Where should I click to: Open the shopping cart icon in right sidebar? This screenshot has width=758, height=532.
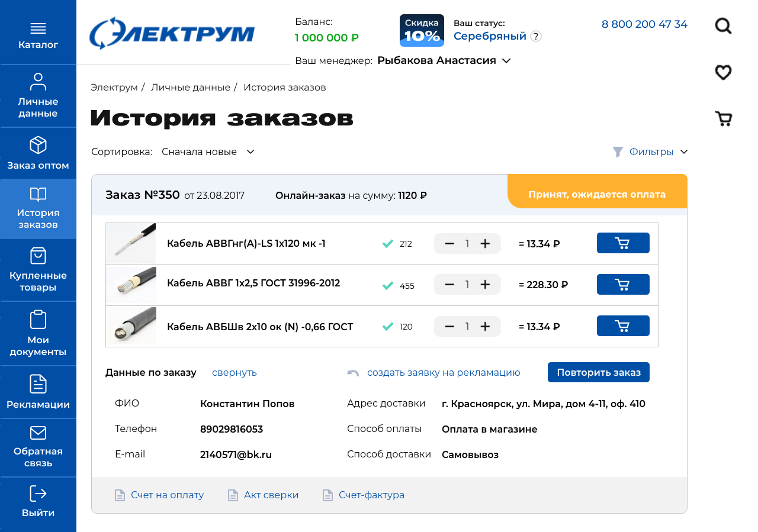coord(723,119)
